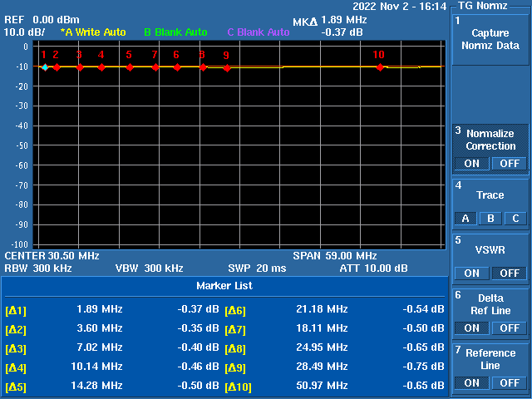532x399 pixels.
Task: Enable Delta Ref Line ON
Action: [471, 328]
